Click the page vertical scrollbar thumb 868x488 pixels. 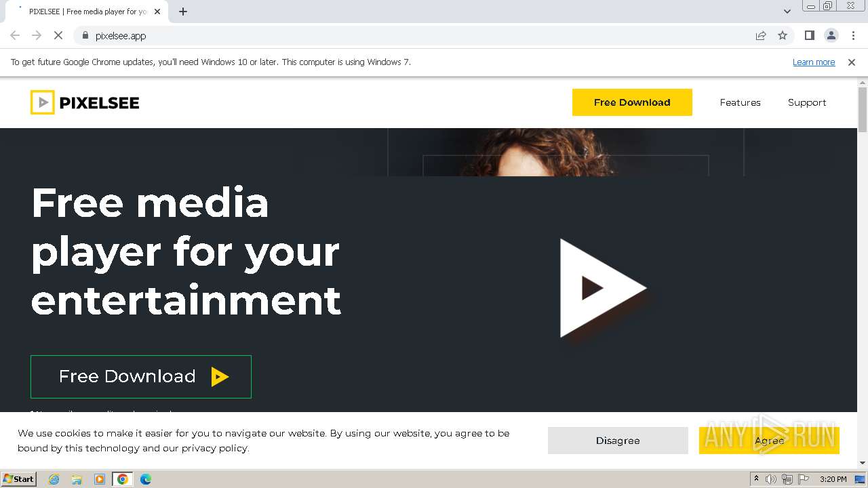[x=863, y=110]
